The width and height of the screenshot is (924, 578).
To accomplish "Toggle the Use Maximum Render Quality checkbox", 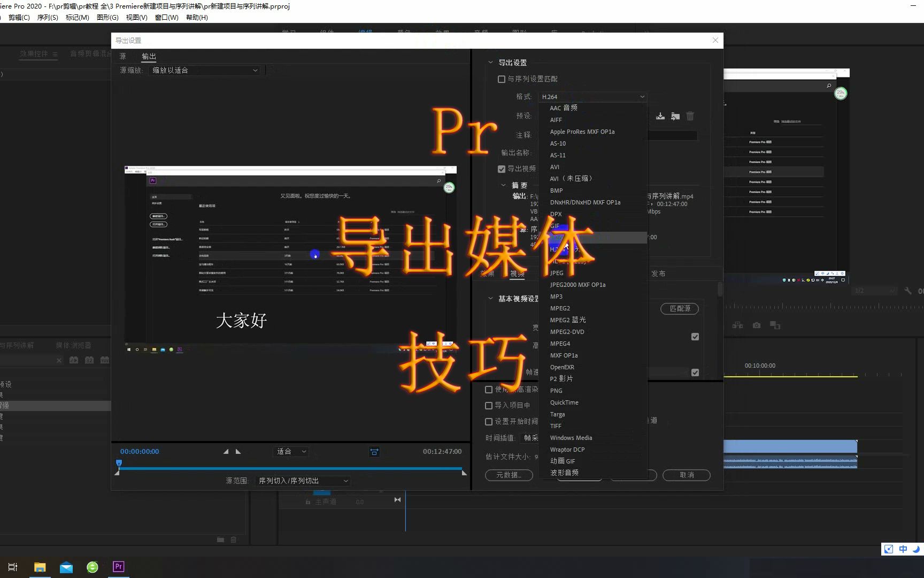I will pyautogui.click(x=489, y=390).
